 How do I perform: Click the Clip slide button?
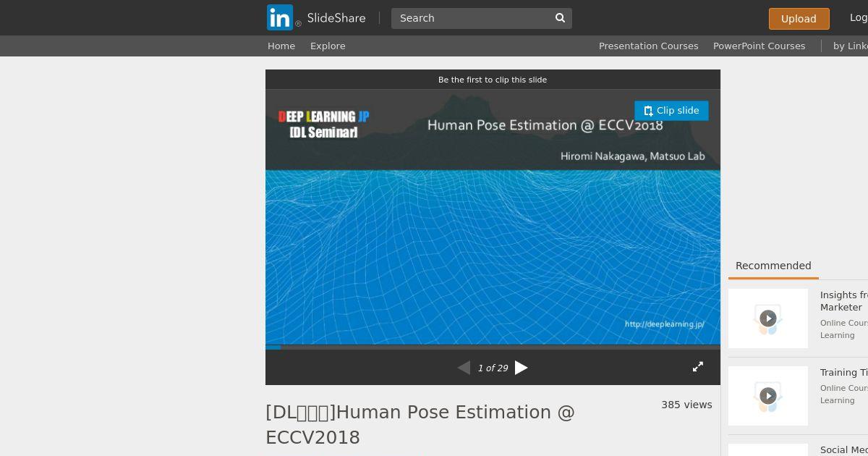click(671, 111)
